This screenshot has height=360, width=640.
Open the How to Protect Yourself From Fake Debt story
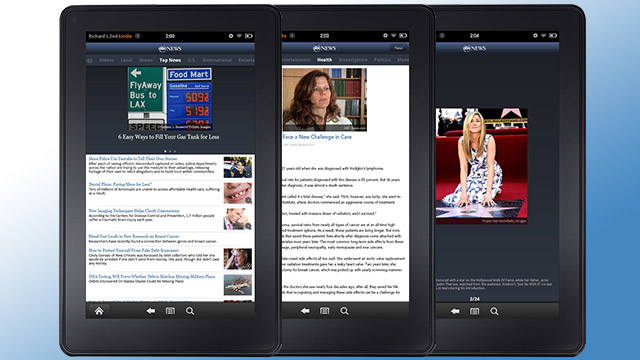[133, 250]
